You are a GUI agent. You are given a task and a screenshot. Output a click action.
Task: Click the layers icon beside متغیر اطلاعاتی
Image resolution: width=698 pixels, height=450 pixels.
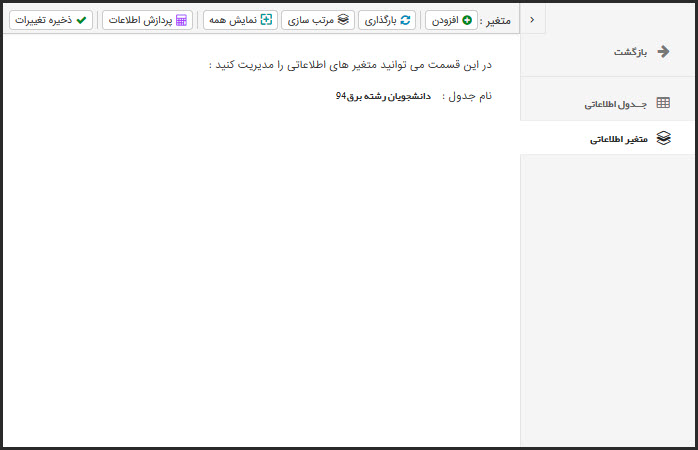663,139
